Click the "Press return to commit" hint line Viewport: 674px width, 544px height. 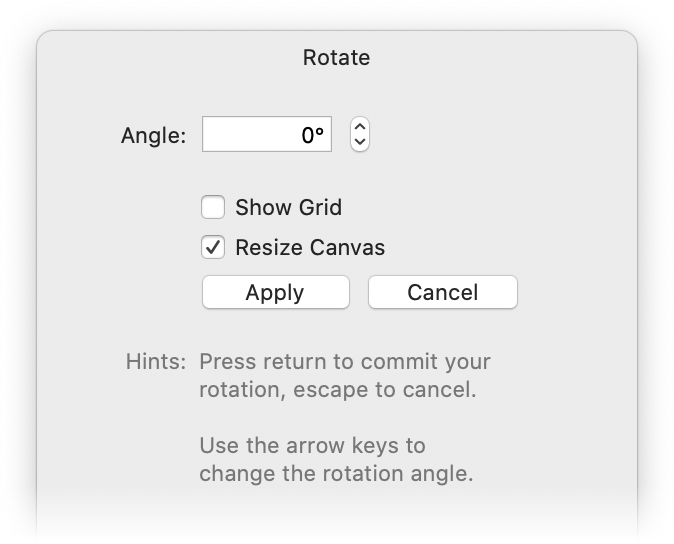[344, 362]
